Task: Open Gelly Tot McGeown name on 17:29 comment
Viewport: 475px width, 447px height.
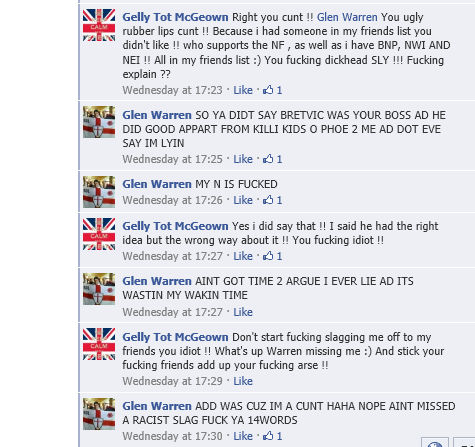Action: tap(175, 337)
